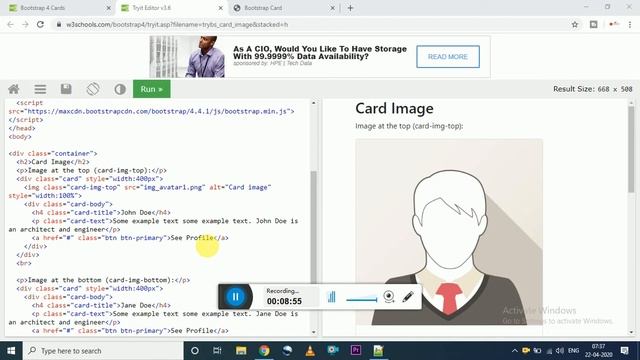Open Task View on taskbar
640x360 pixels.
pyautogui.click(x=217, y=351)
